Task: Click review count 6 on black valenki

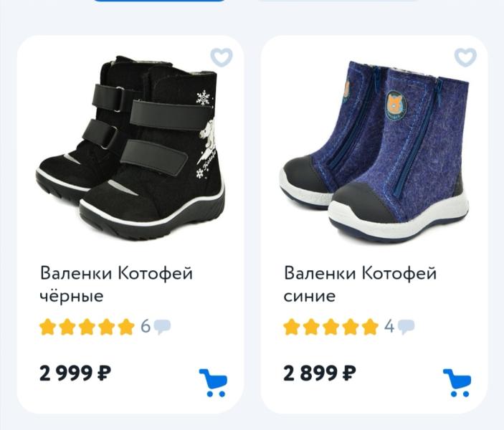Action: click(x=146, y=327)
